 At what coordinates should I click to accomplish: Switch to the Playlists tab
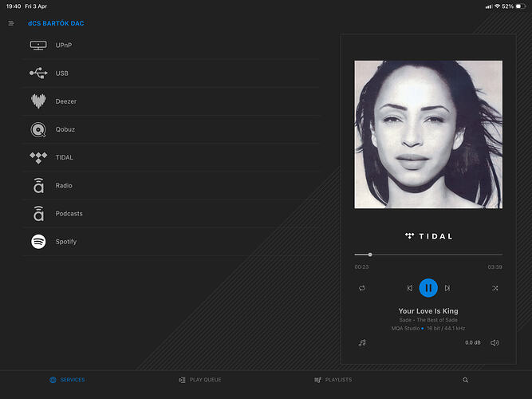(333, 380)
